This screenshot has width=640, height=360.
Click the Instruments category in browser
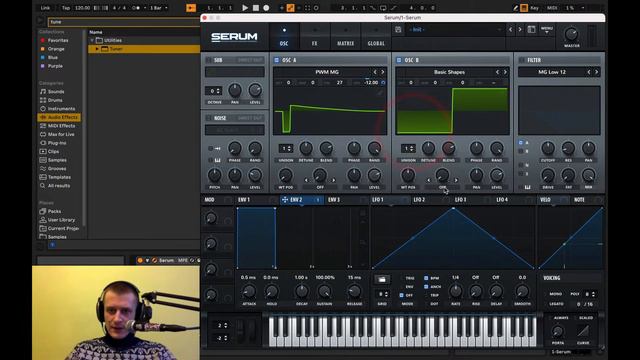pyautogui.click(x=61, y=109)
